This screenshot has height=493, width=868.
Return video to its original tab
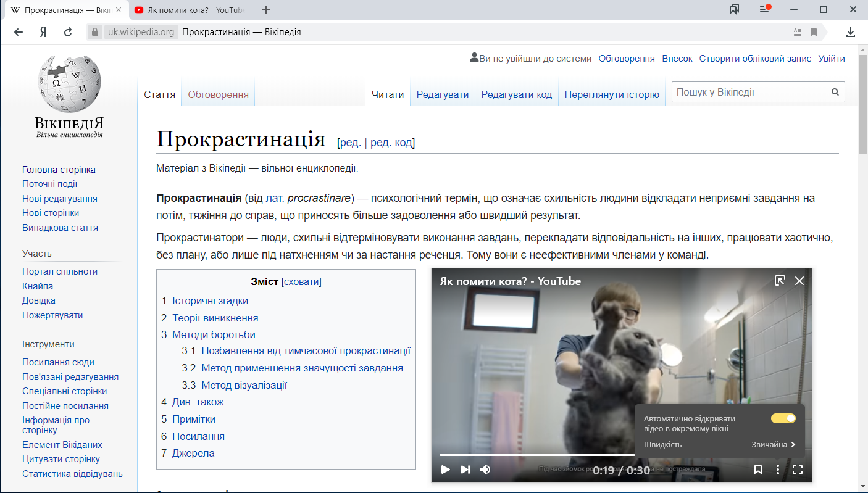tap(780, 281)
